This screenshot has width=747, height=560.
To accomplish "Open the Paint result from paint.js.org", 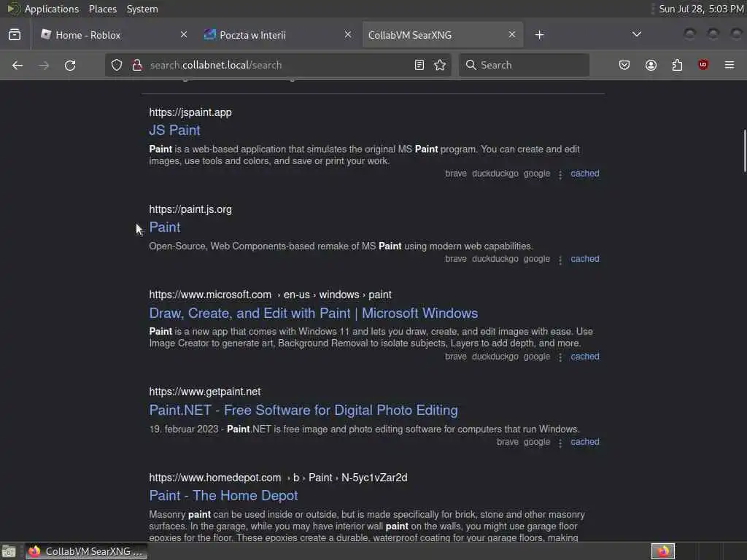I will 165,227.
